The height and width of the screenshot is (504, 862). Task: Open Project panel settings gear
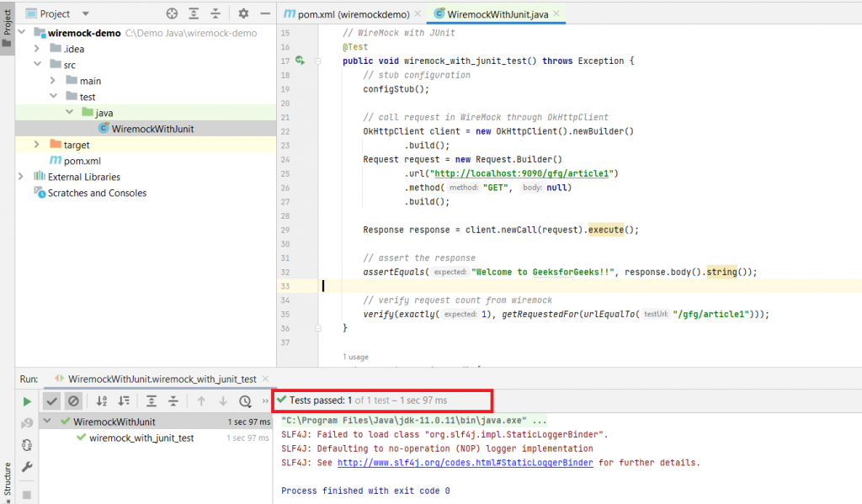pyautogui.click(x=243, y=13)
